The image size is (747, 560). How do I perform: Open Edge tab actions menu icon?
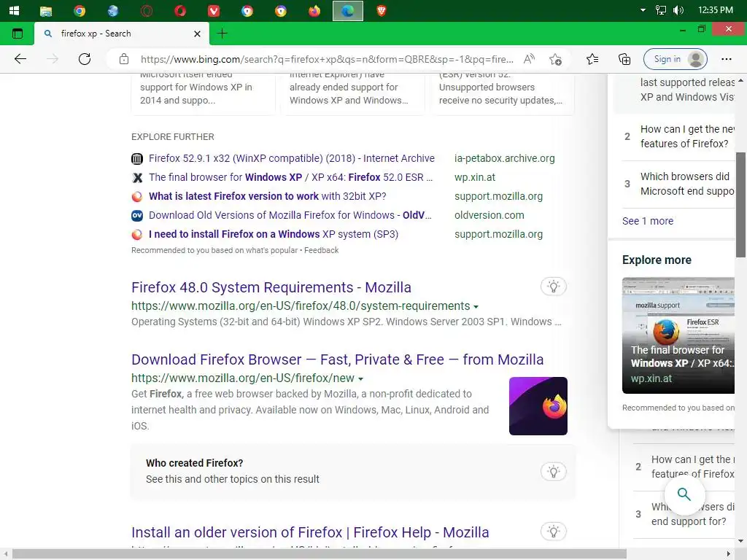pos(18,34)
